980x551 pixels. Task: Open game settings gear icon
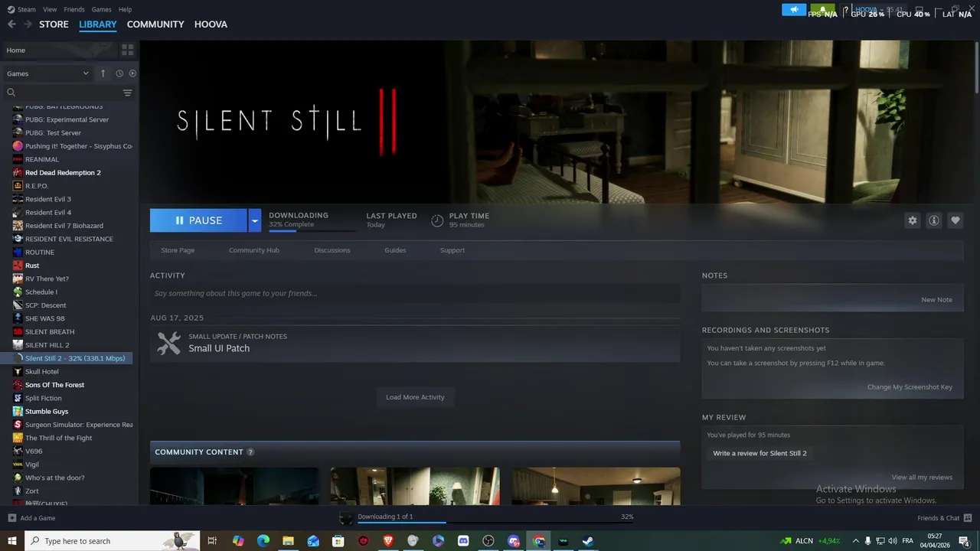[913, 220]
